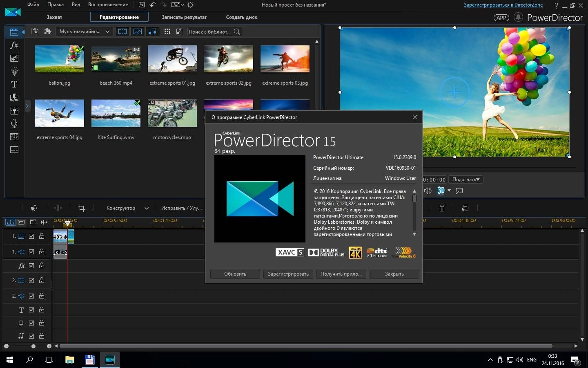Expand the 3D options arrow
This screenshot has height=368, width=588.
[449, 191]
